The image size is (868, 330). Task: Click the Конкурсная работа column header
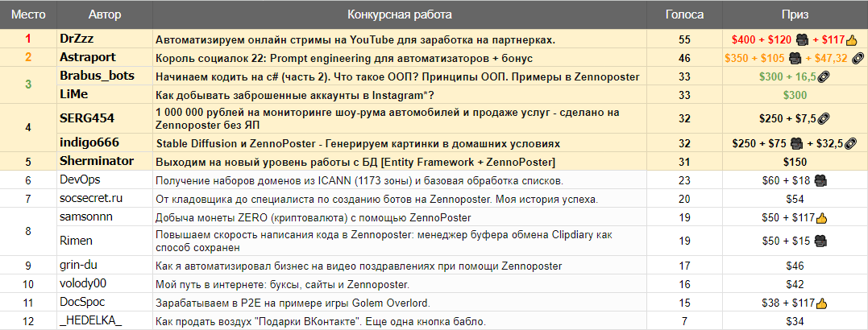399,15
